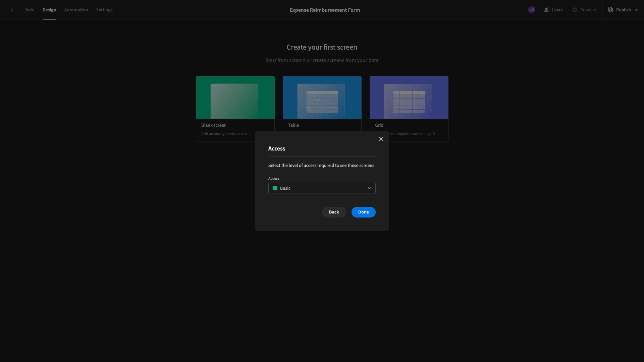
Task: Click the green Basic role color swatch
Action: (x=275, y=188)
